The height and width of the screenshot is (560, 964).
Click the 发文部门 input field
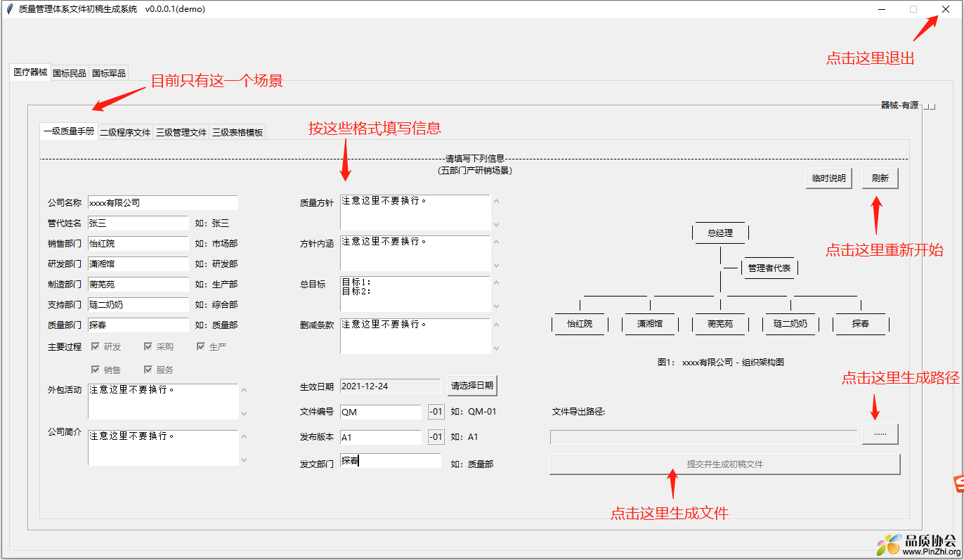pyautogui.click(x=391, y=461)
